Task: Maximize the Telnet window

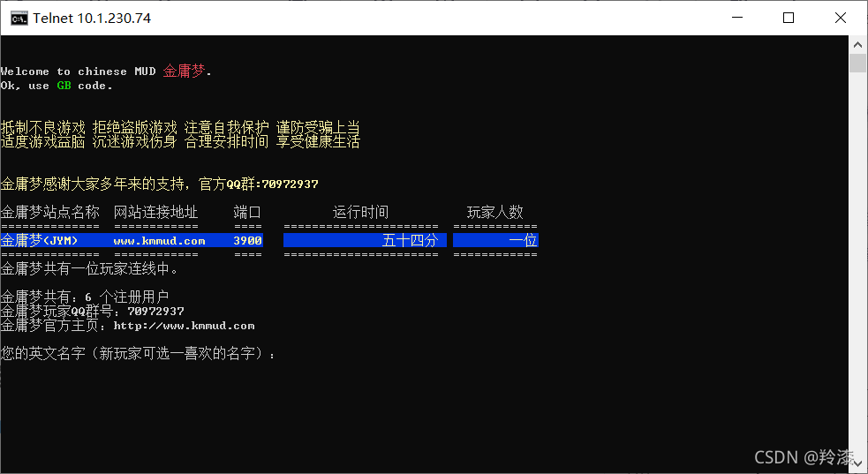Action: coord(789,18)
